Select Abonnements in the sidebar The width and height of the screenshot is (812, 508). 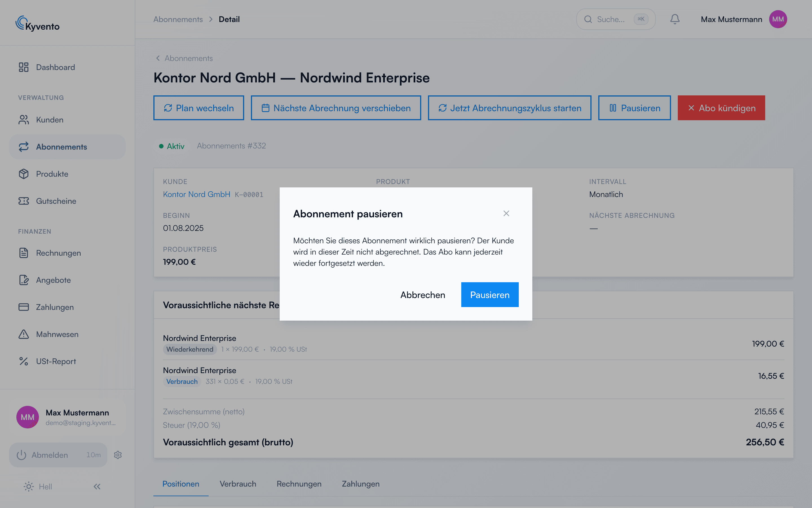(x=67, y=147)
